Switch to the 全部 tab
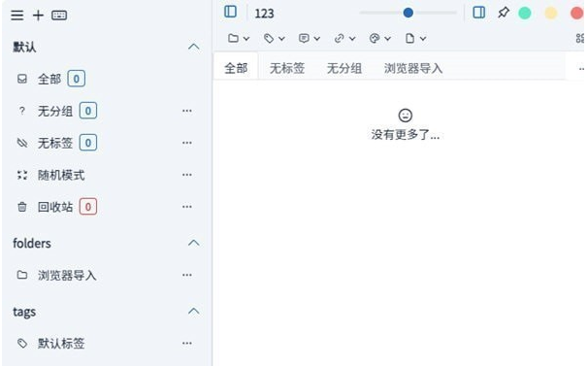588x366 pixels. [236, 68]
